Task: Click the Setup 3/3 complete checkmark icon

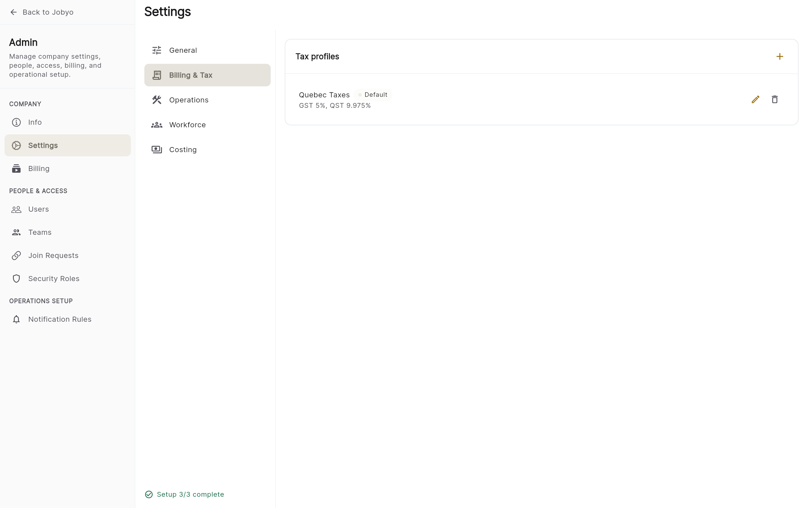Action: pos(149,494)
